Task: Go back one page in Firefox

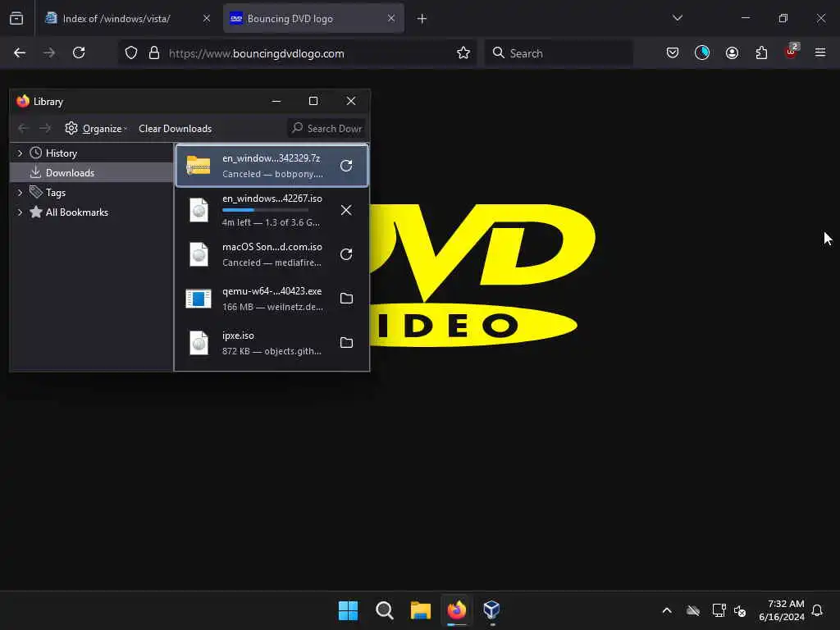Action: [x=20, y=52]
